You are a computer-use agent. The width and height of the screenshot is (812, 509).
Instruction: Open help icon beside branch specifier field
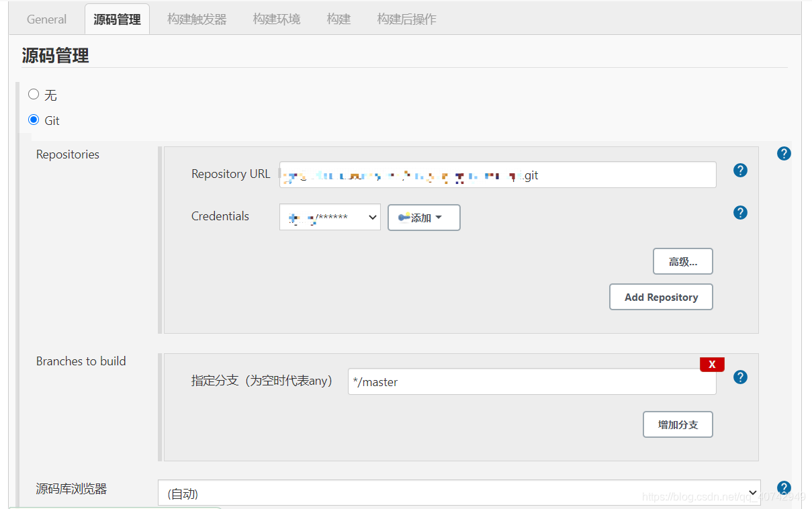click(740, 377)
